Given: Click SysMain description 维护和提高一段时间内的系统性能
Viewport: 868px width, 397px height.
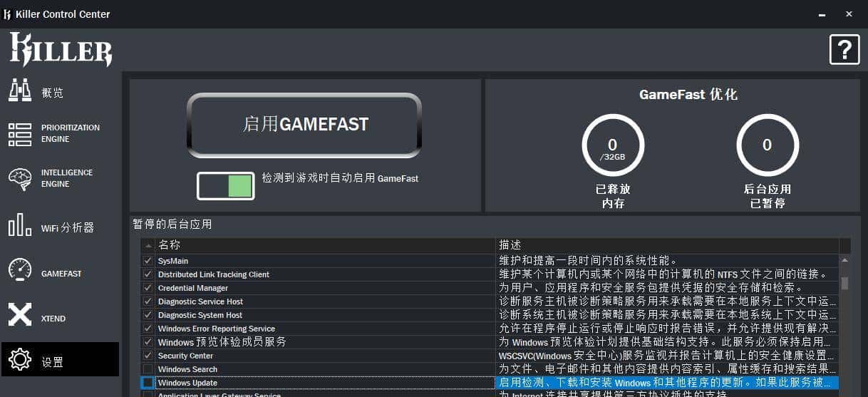Looking at the screenshot, I should click(588, 261).
